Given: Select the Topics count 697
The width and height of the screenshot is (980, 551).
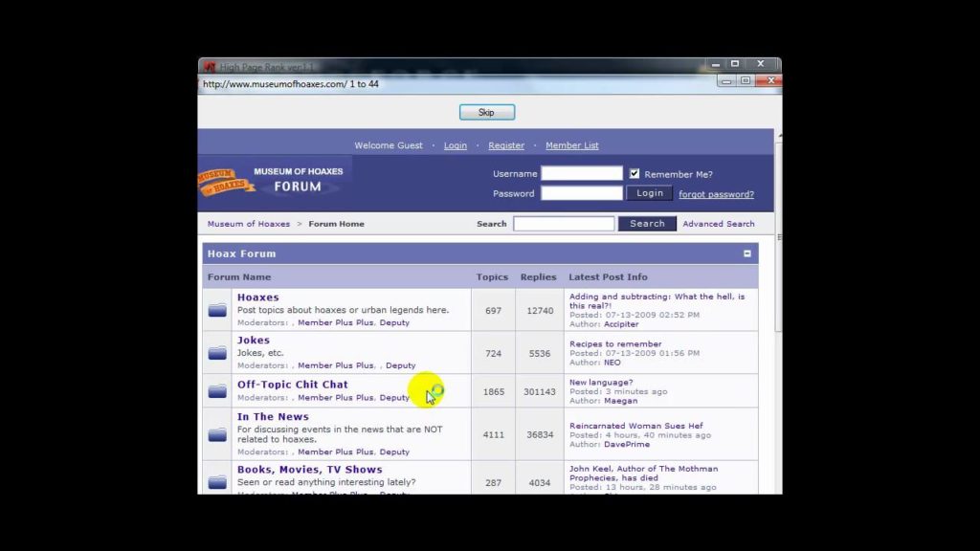Looking at the screenshot, I should coord(493,311).
